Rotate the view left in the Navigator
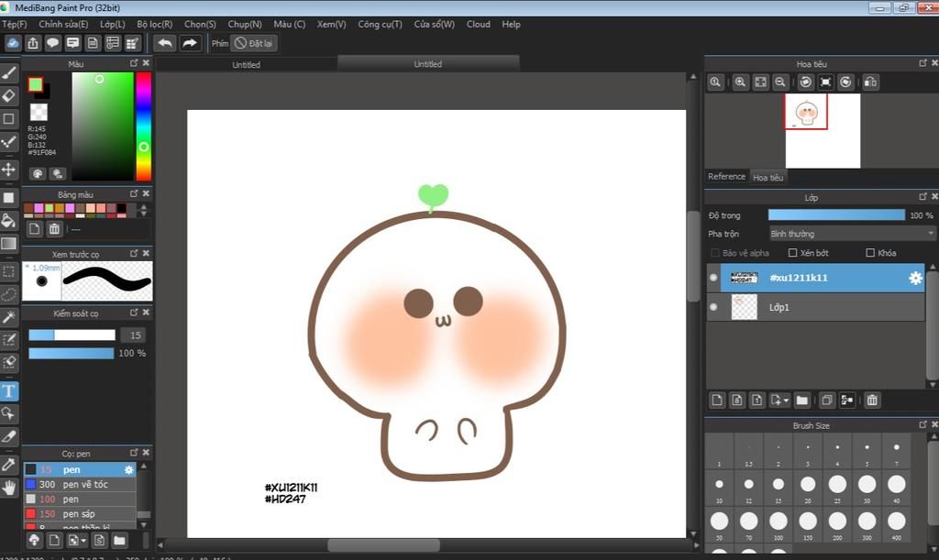Screen dimensions: 939x560 click(805, 82)
